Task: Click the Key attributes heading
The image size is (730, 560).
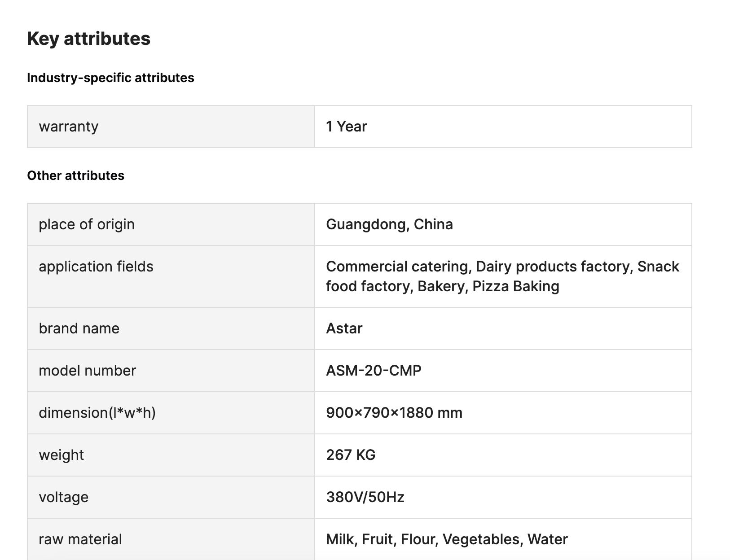Action: coord(88,39)
